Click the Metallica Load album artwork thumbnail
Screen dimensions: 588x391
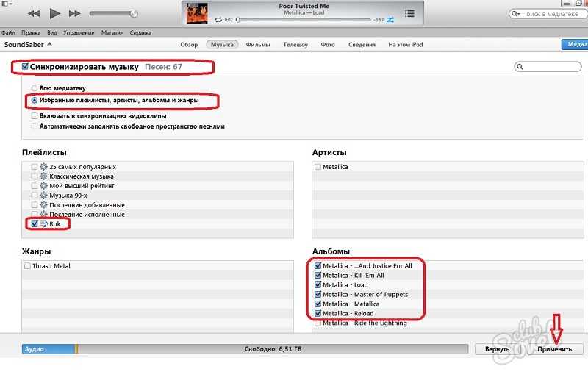pos(197,13)
